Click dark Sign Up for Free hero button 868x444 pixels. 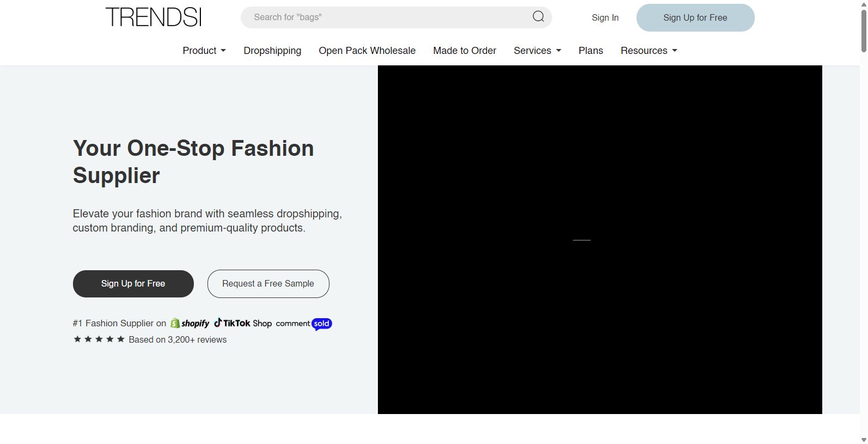pyautogui.click(x=133, y=284)
